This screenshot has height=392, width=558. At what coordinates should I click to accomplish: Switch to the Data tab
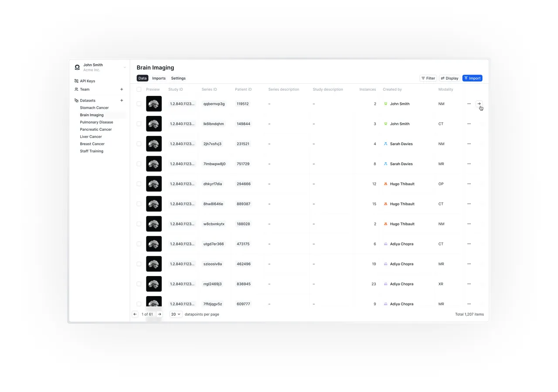click(x=143, y=78)
